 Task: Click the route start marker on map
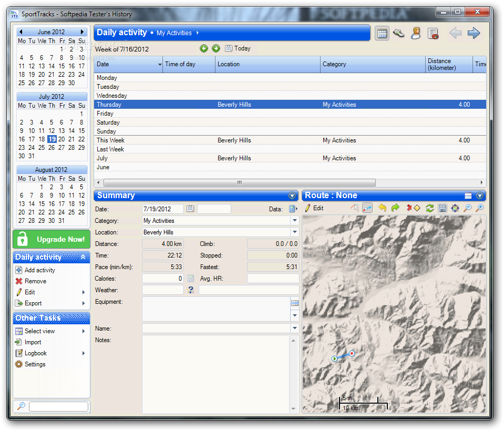pyautogui.click(x=335, y=358)
